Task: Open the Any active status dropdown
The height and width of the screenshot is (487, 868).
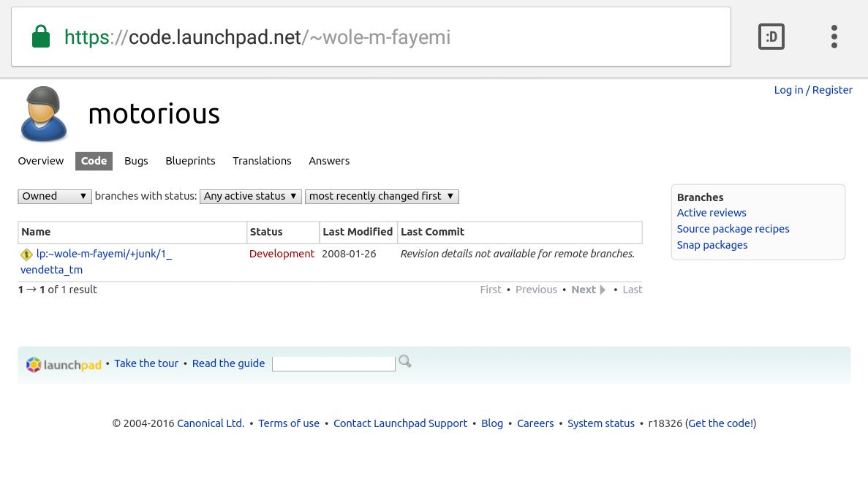Action: click(x=250, y=197)
